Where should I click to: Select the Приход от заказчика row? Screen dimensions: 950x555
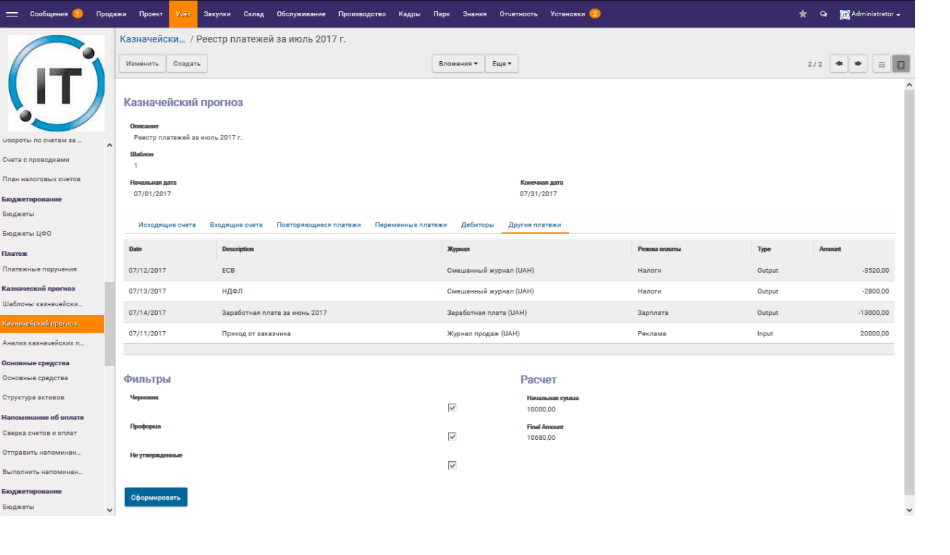(x=509, y=333)
